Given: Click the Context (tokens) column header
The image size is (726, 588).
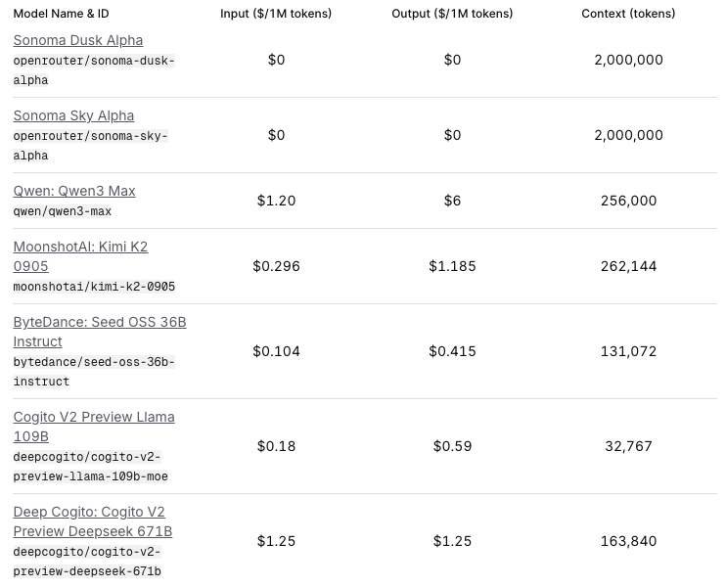Looking at the screenshot, I should tap(628, 14).
